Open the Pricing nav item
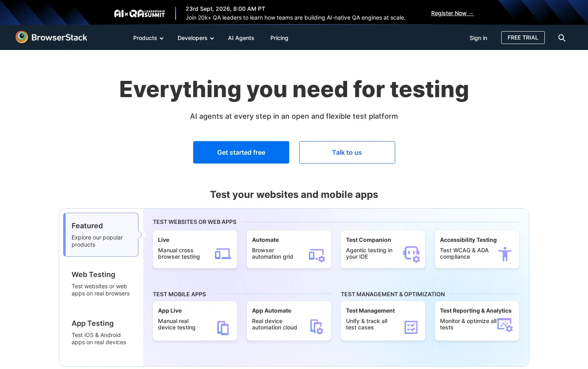 [279, 38]
